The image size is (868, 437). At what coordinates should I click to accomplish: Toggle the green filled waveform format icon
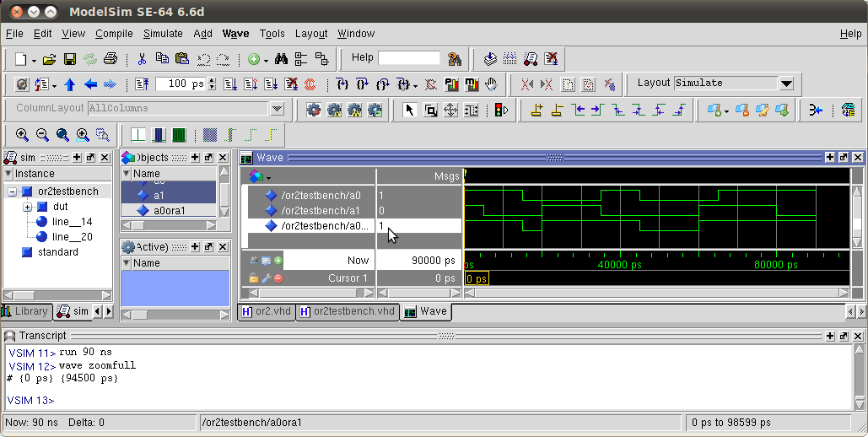click(x=179, y=135)
